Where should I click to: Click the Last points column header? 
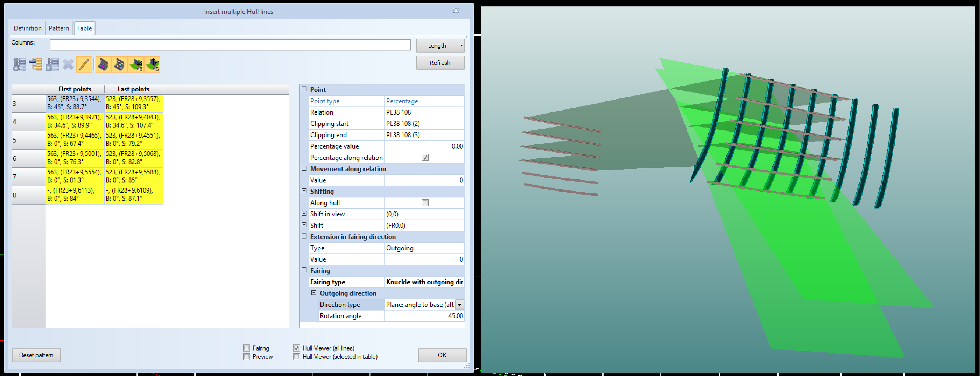click(134, 89)
